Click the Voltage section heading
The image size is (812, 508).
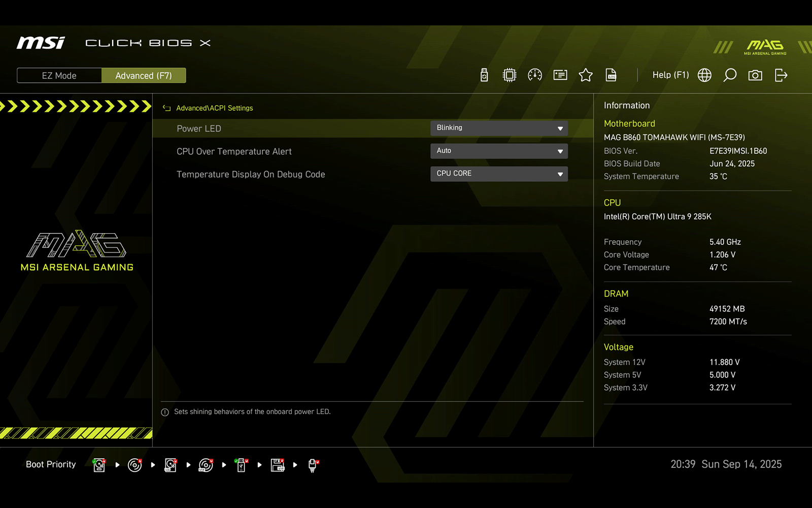(619, 347)
